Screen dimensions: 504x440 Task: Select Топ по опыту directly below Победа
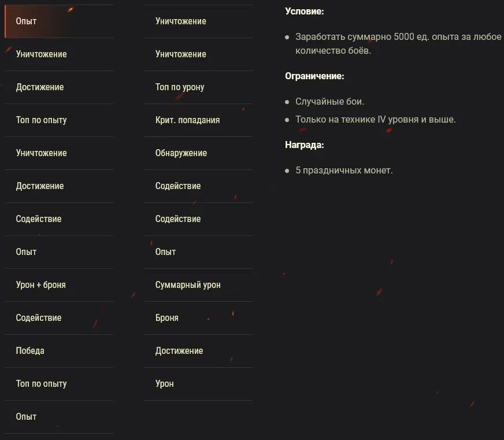tap(42, 384)
